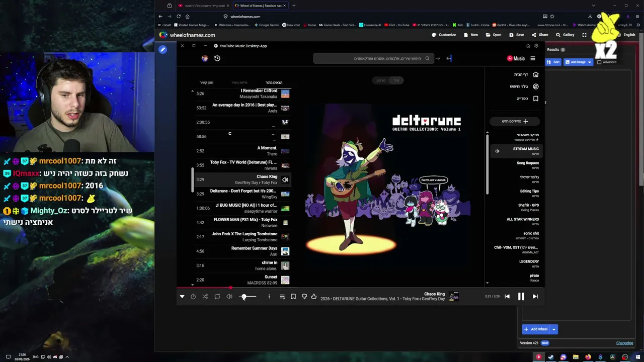The image size is (644, 362).
Task: Enter fullscreen in wheelofnames toolbar
Action: pos(585,35)
